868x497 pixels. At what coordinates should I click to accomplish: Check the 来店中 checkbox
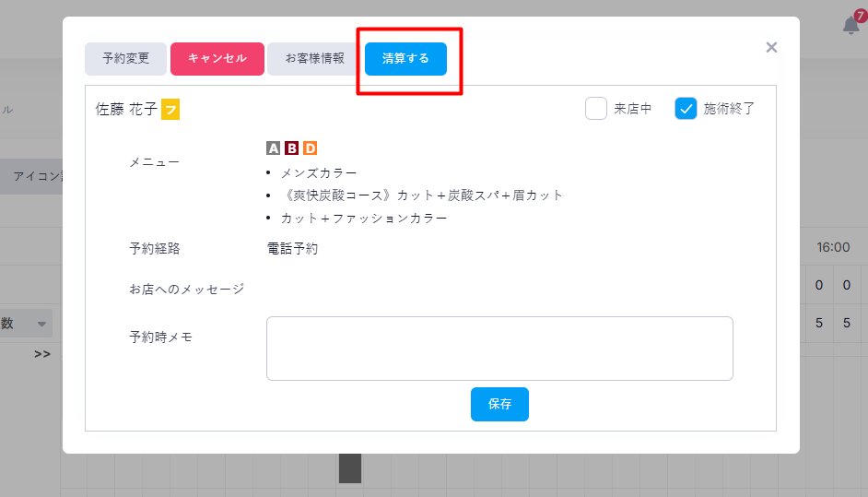[x=596, y=109]
